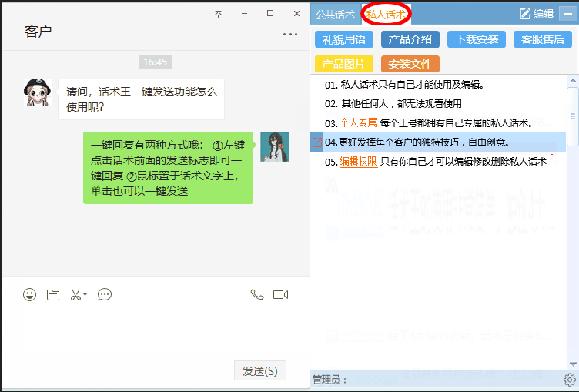Choose the orange 安装文件 category

410,64
